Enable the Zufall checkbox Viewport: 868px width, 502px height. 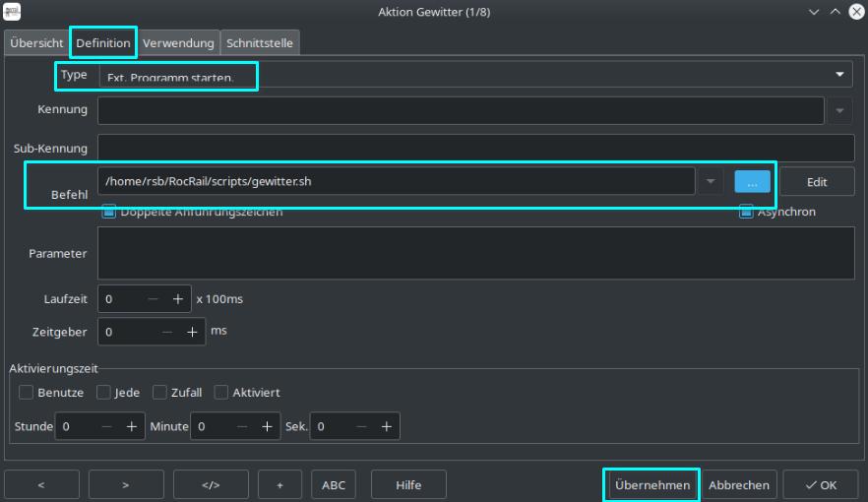click(x=160, y=393)
